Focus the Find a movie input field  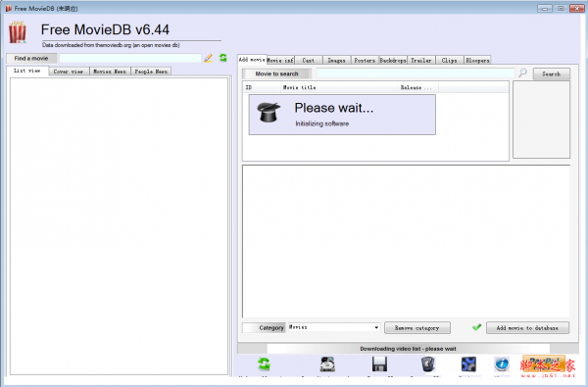point(130,58)
